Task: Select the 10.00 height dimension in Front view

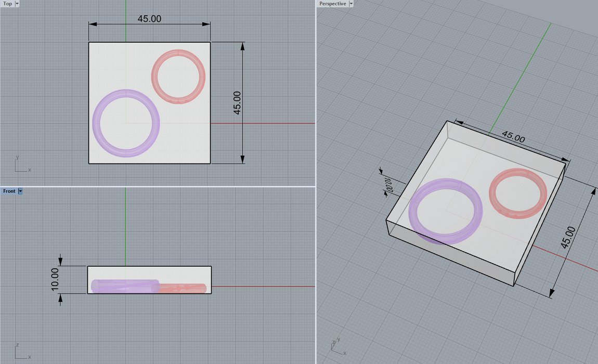Action: click(56, 279)
